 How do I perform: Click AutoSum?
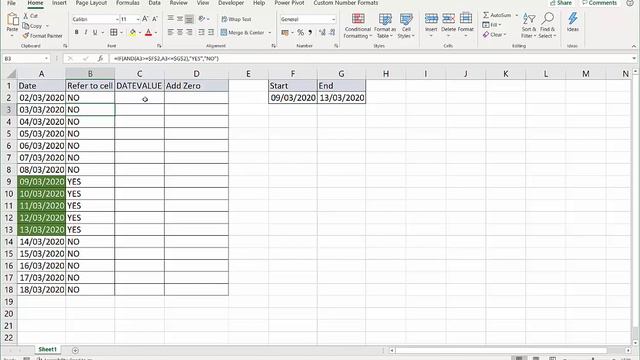coord(497,15)
